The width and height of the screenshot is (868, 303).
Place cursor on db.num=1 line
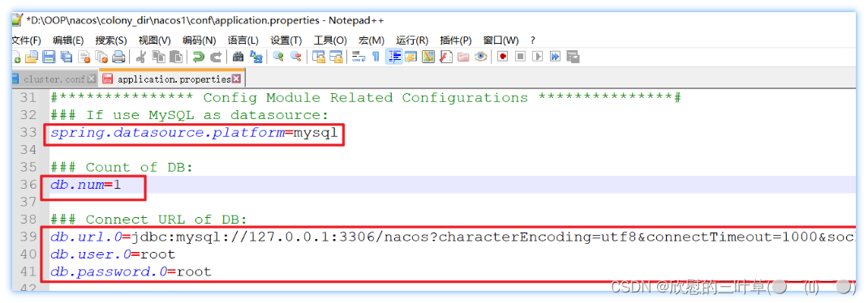coord(85,185)
